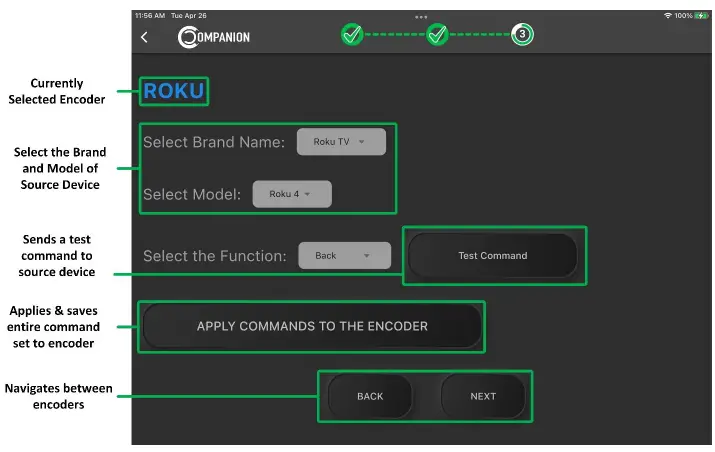Image resolution: width=715 pixels, height=452 pixels.
Task: Tap the 11:56 AM clock in status bar
Action: pos(150,16)
